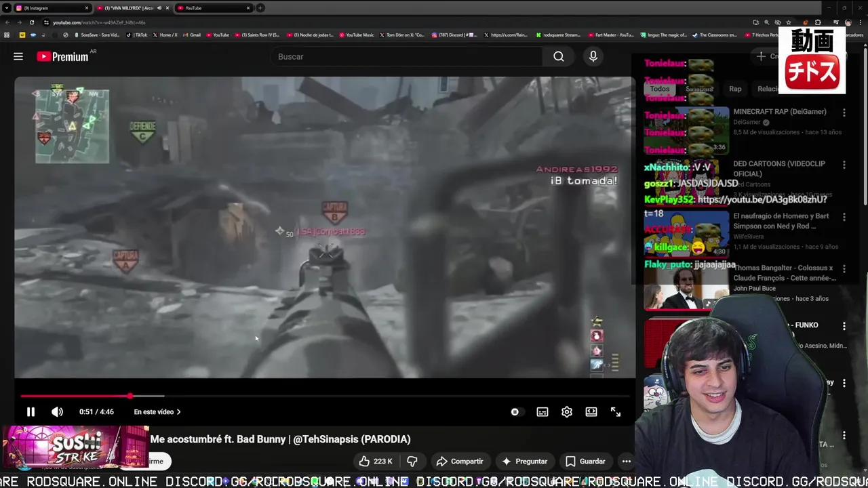
Task: Click the search magnifier button
Action: coord(559,57)
